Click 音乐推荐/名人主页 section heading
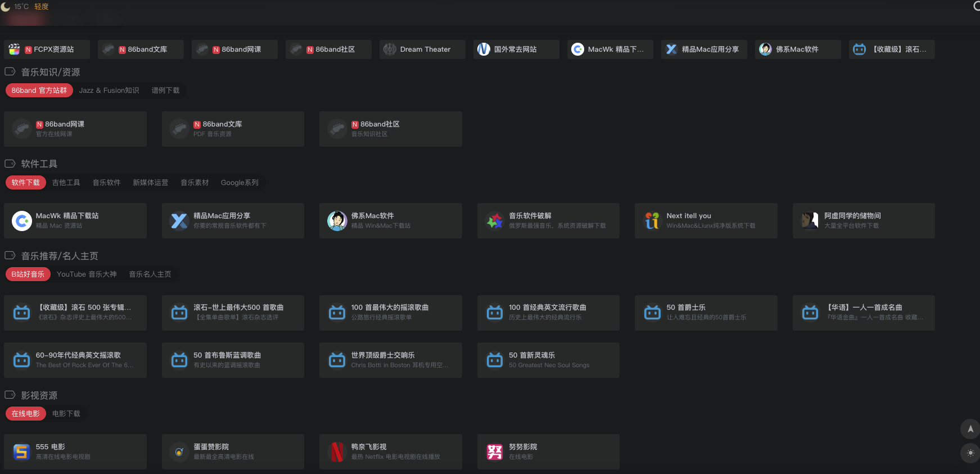 [x=60, y=256]
